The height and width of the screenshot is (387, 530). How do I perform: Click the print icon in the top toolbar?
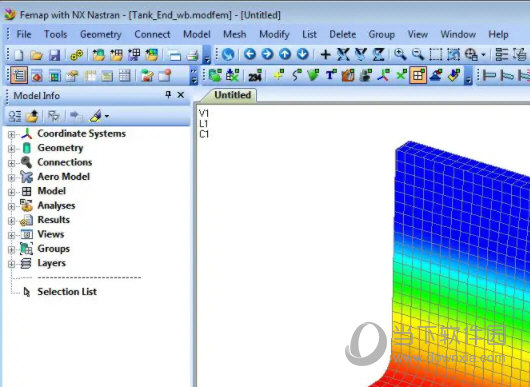[193, 55]
